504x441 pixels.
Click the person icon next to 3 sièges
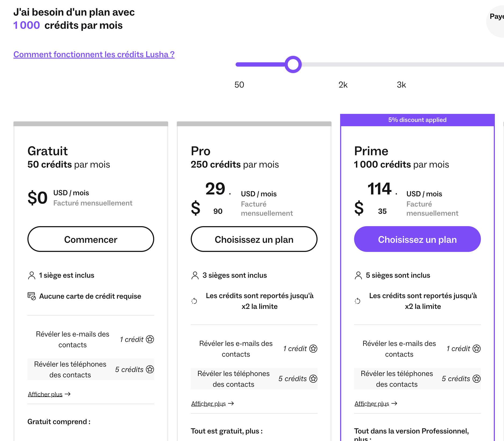tap(195, 275)
